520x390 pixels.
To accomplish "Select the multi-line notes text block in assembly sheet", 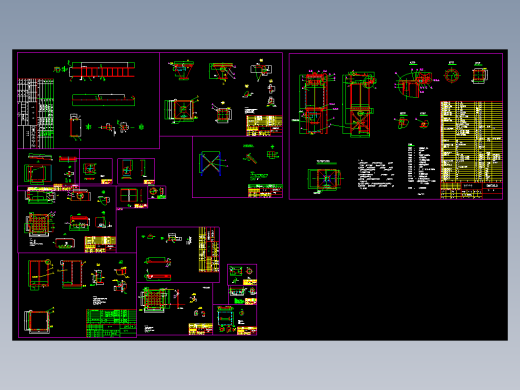I will [376, 175].
